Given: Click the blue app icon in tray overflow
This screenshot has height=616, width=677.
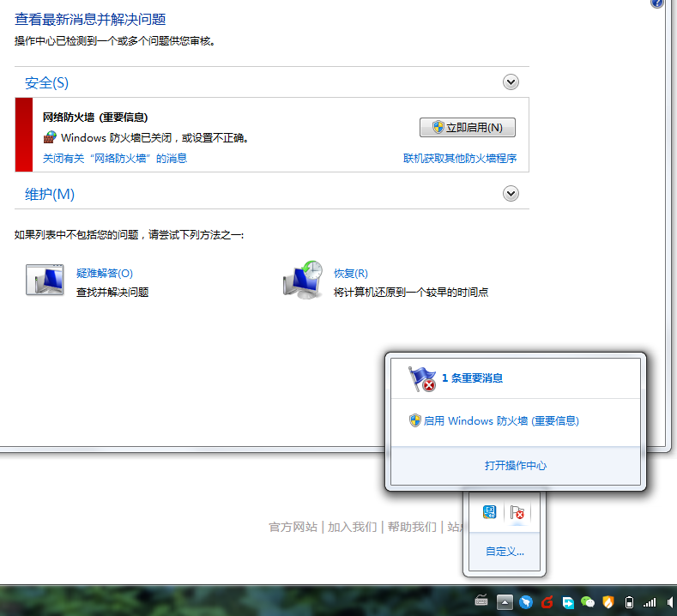Looking at the screenshot, I should coord(490,512).
